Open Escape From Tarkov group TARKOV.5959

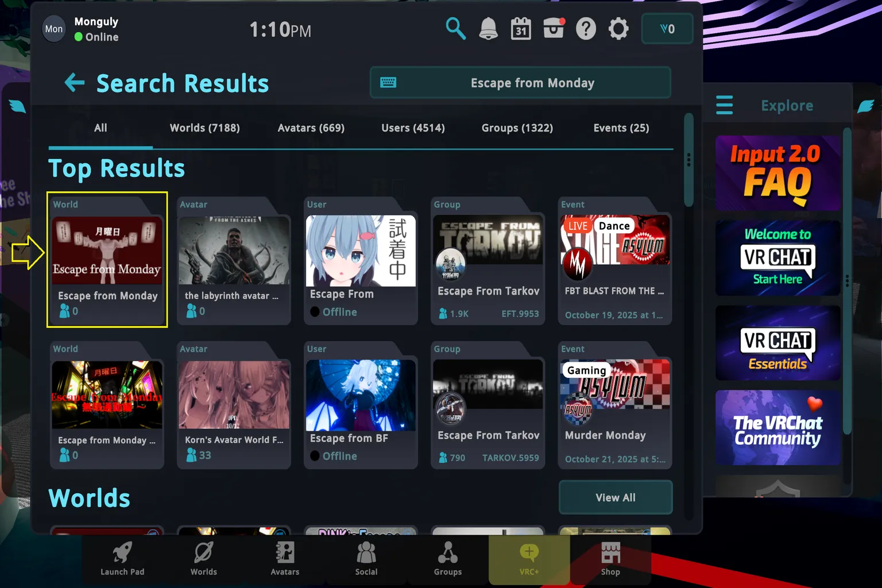pos(488,405)
